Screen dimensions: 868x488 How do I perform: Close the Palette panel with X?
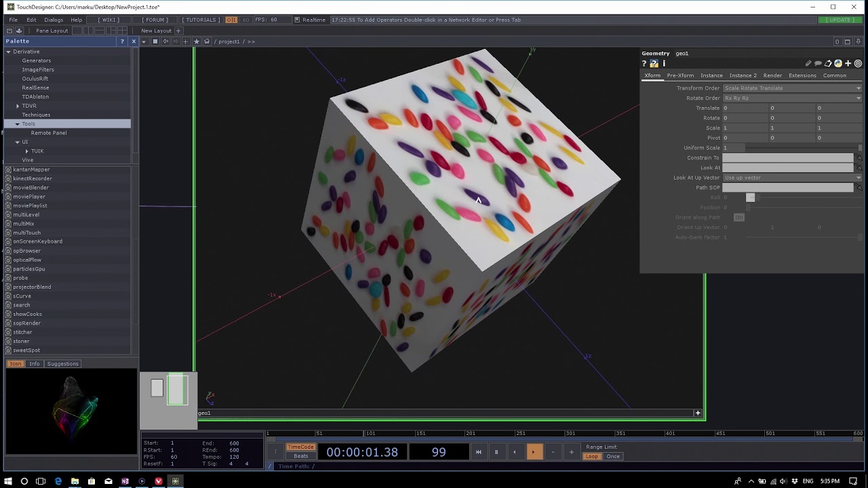pyautogui.click(x=134, y=41)
